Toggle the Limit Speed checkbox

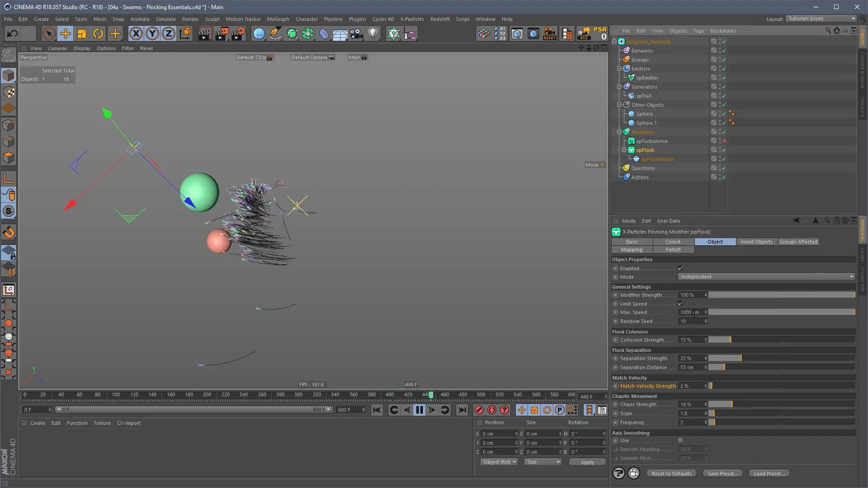click(680, 304)
